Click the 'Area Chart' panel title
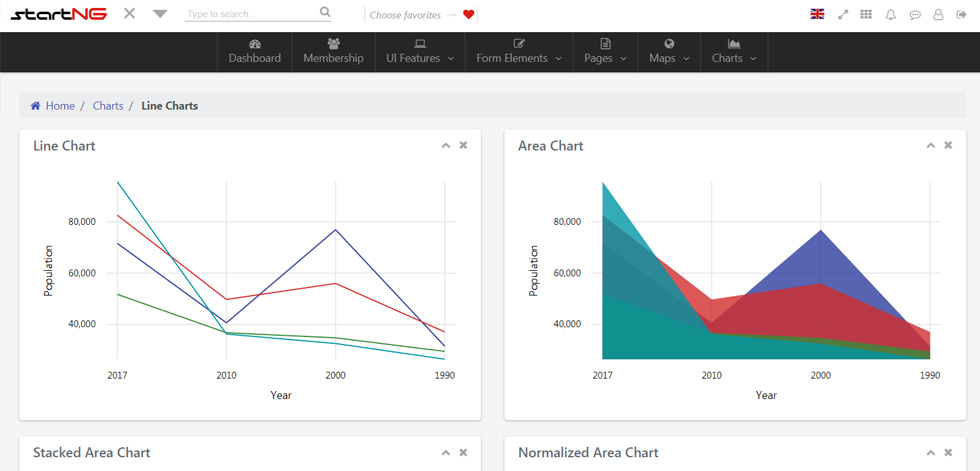This screenshot has height=471, width=980. point(551,146)
